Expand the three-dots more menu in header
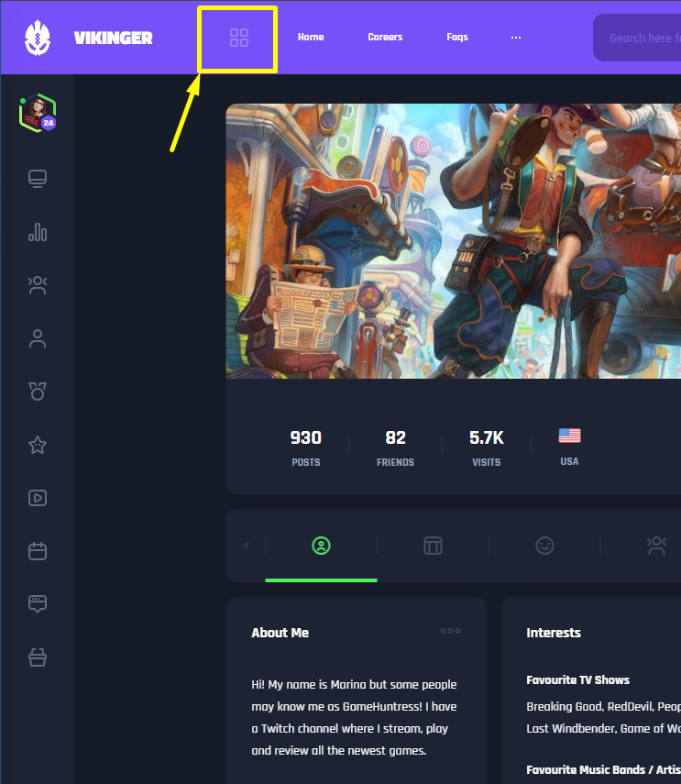 tap(516, 38)
